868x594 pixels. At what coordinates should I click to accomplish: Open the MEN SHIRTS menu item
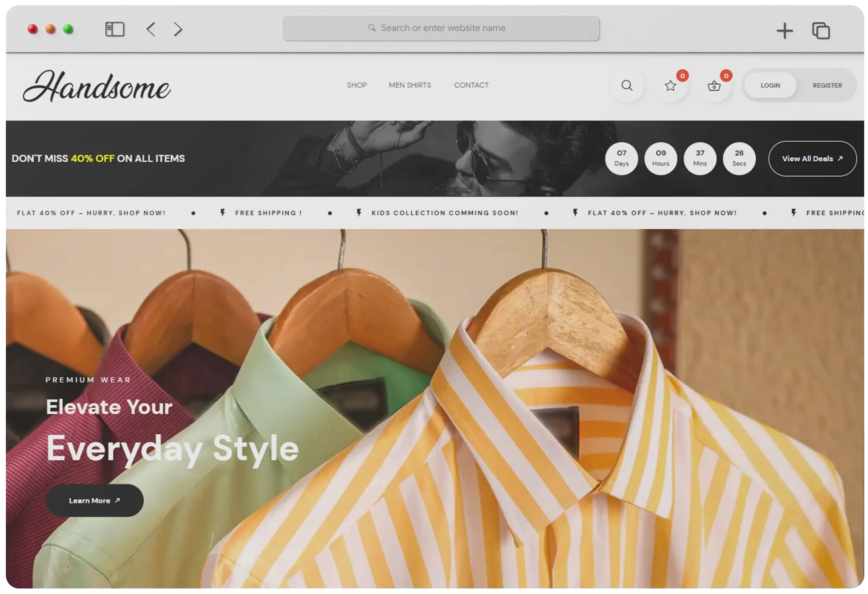(410, 85)
